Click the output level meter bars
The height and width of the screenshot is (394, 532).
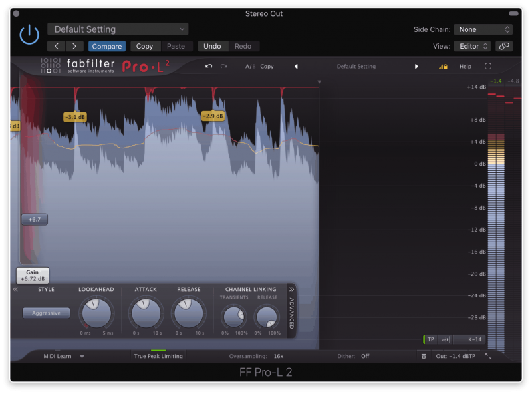pyautogui.click(x=496, y=221)
